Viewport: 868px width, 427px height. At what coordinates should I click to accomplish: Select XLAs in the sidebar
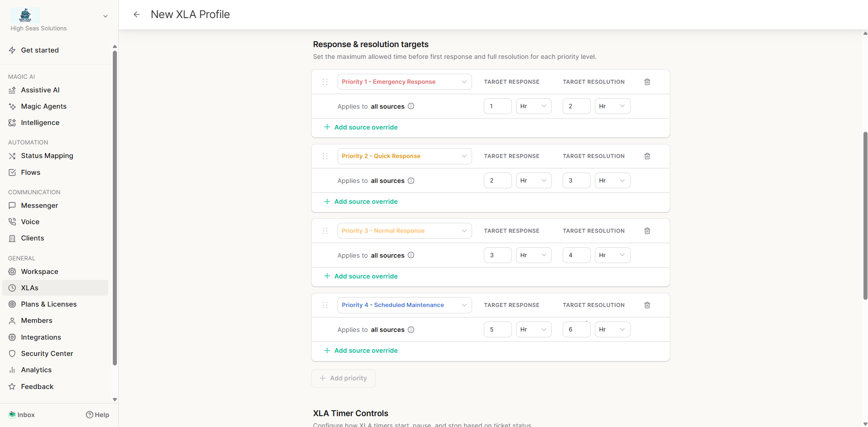pyautogui.click(x=55, y=288)
